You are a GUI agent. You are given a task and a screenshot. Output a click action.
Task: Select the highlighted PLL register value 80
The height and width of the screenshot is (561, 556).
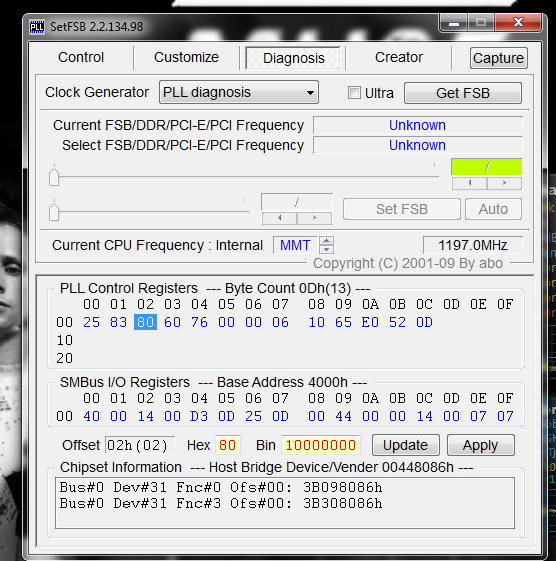pos(145,322)
